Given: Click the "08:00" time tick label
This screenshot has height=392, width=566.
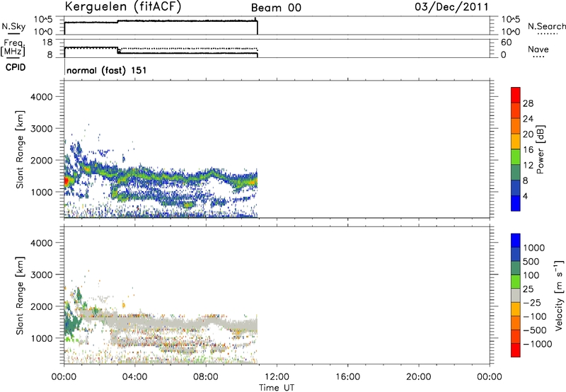Looking at the screenshot, I should pos(205,377).
